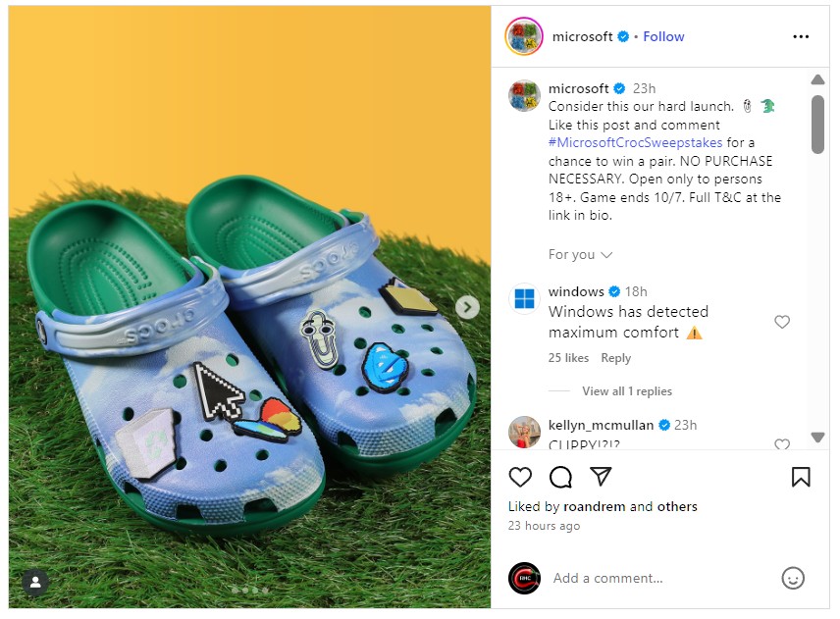Follow the microsoft account
The height and width of the screenshot is (619, 840).
click(663, 37)
